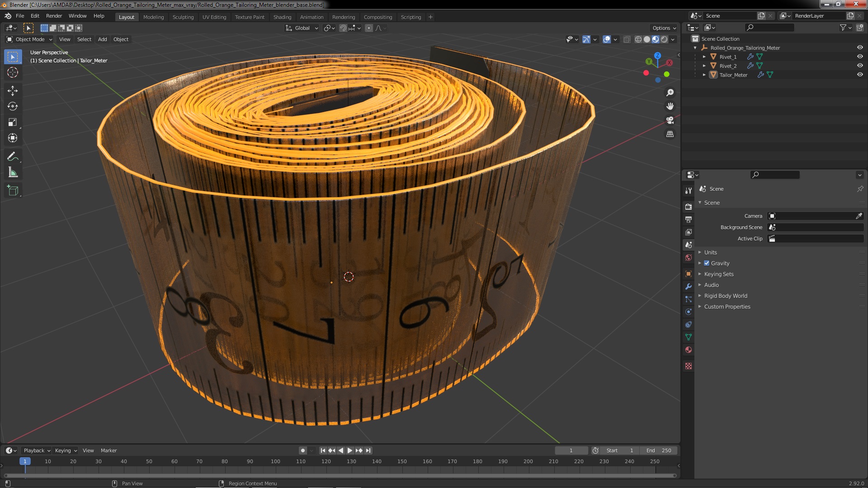This screenshot has width=868, height=488.
Task: Click the viewport Options button
Action: tap(664, 28)
